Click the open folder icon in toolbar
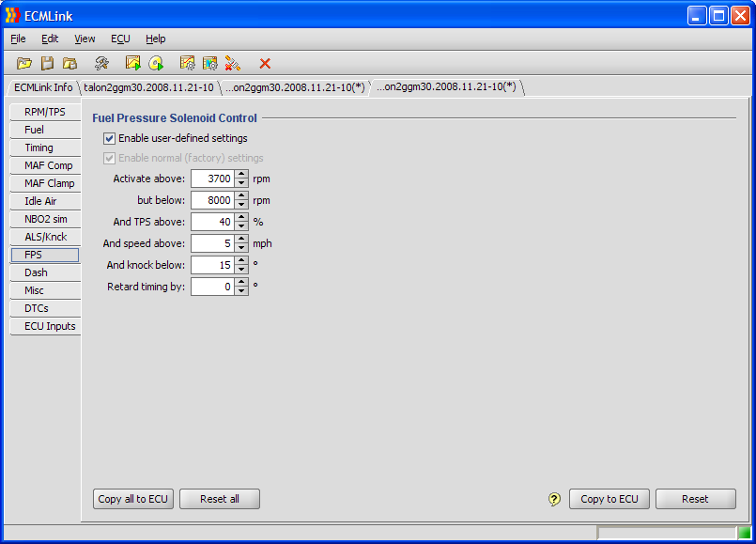Viewport: 756px width, 544px height. (x=24, y=63)
